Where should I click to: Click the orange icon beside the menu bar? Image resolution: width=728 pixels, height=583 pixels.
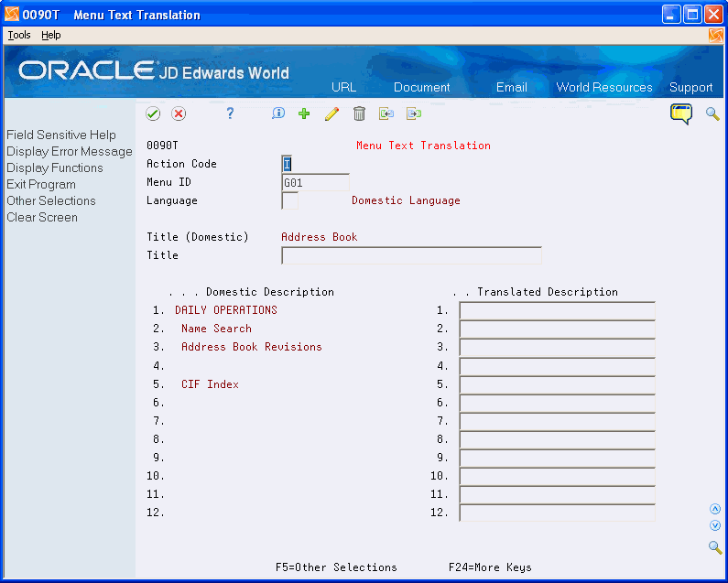click(x=715, y=36)
